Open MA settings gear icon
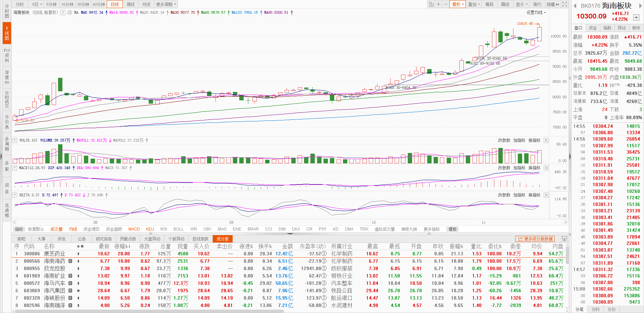Image resolution: width=644 pixels, height=313 pixels. [70, 12]
